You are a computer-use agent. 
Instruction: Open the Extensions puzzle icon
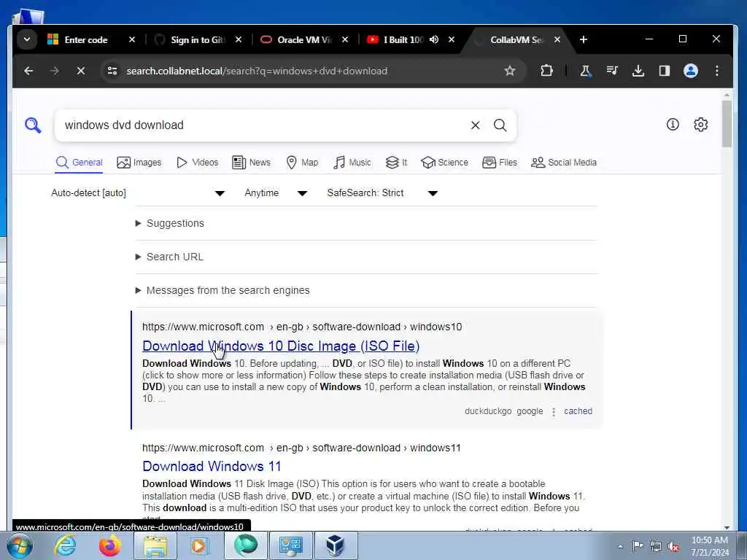546,71
